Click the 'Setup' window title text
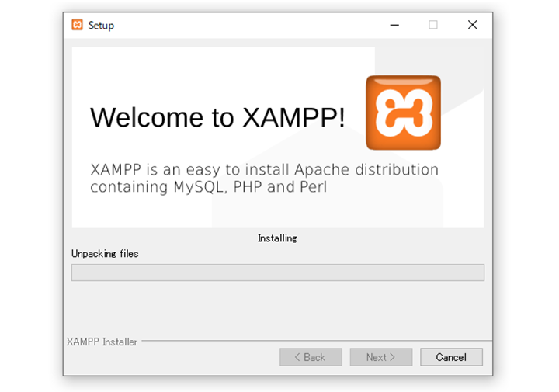Screen dimensions: 559x392 tap(101, 26)
